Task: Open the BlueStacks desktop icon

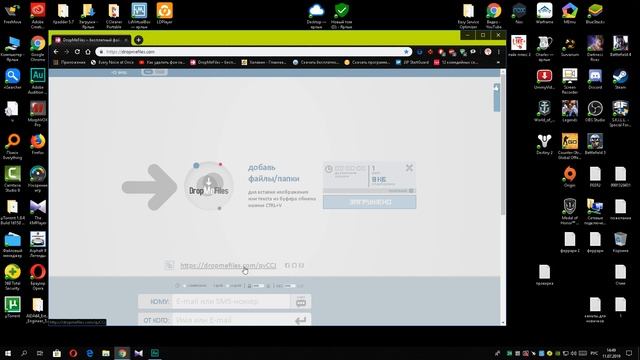Action: pos(595,13)
